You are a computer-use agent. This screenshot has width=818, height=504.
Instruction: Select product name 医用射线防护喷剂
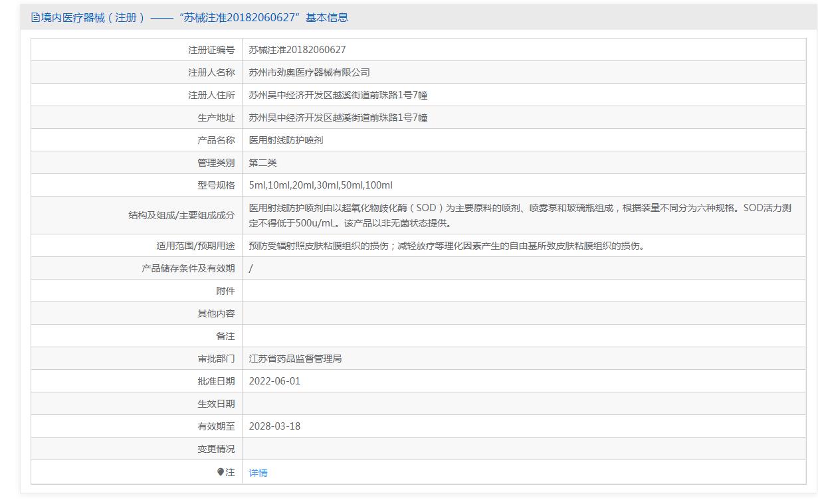click(x=286, y=140)
